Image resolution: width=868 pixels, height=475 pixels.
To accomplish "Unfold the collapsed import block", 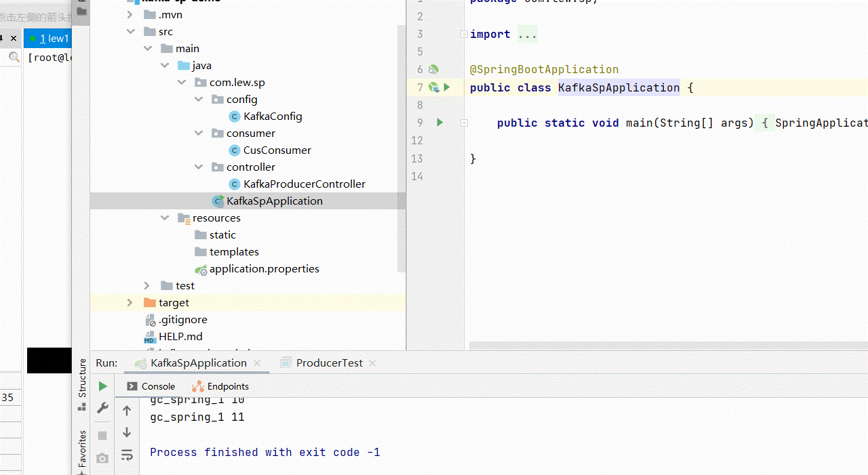I will [x=464, y=35].
